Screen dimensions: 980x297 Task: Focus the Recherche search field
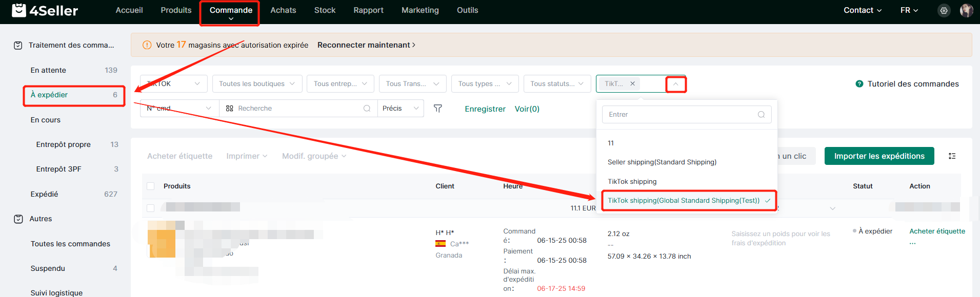point(299,109)
